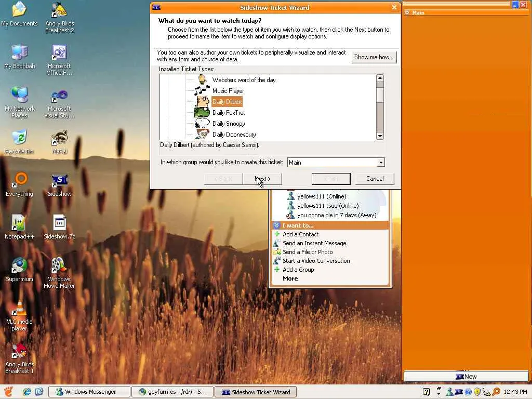Click Cancel in Ticket Wizard
Viewport: 532px width, 399px height.
375,179
